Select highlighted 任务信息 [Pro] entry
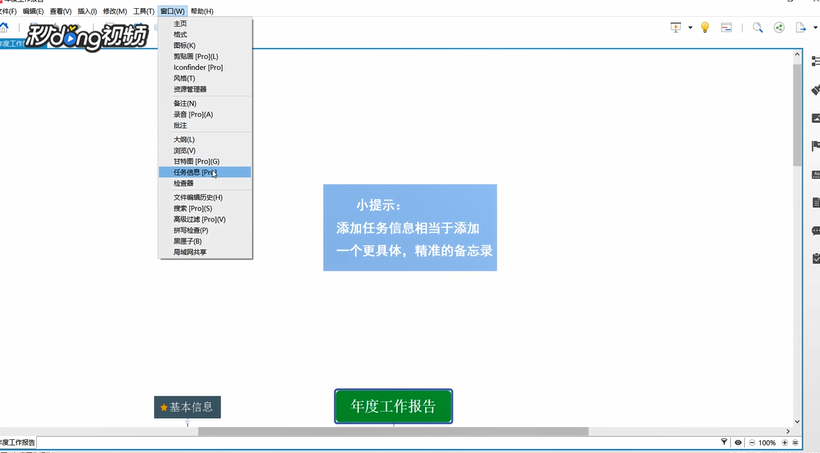This screenshot has width=820, height=453. pos(205,172)
